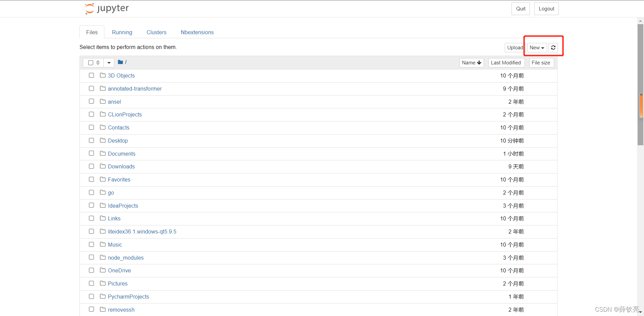
Task: Click the folder icon beside removessh
Action: point(103,309)
